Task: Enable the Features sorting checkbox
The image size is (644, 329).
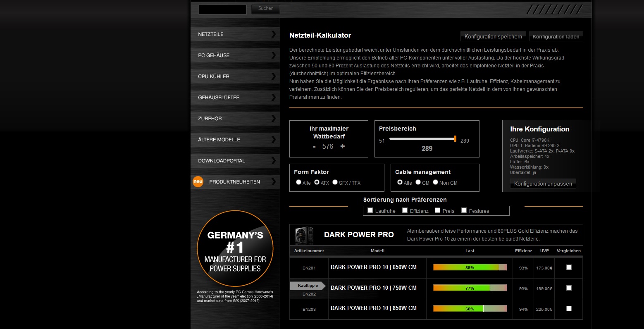Action: (x=464, y=210)
